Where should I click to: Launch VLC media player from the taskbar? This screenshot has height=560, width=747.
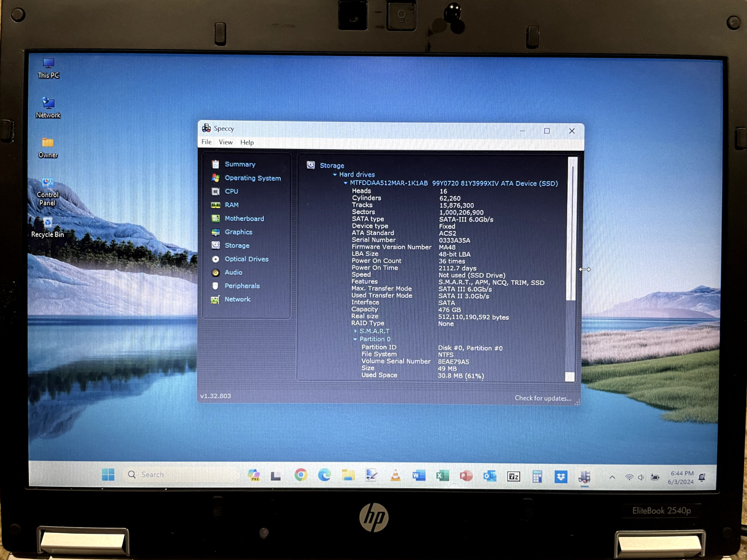[x=395, y=476]
